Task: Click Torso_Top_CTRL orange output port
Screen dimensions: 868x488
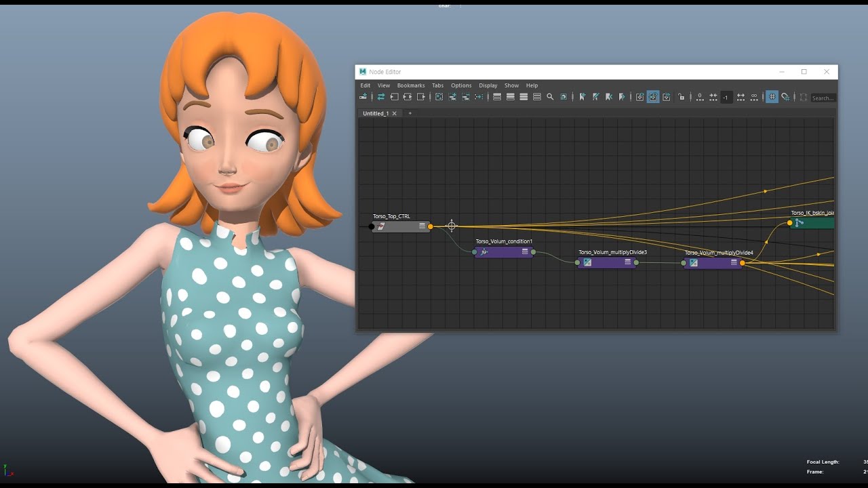Action: 431,226
